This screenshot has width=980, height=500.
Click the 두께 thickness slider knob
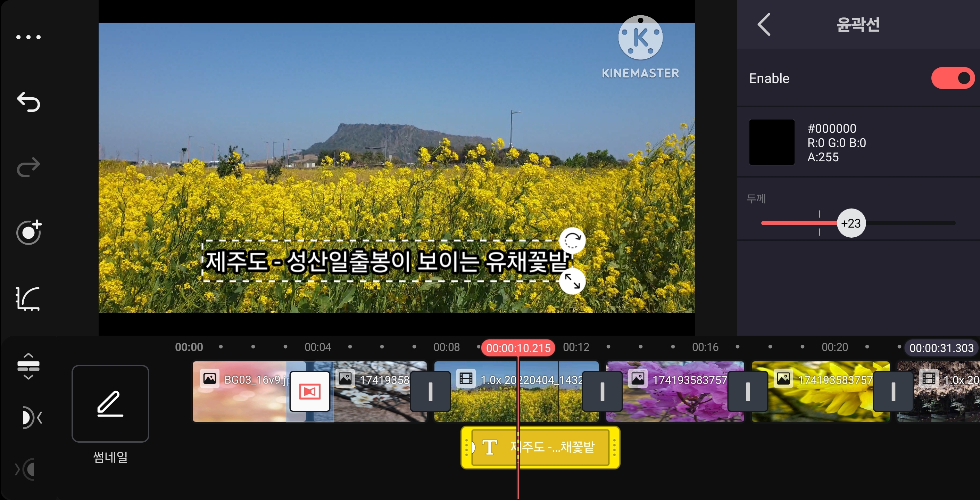[851, 223]
